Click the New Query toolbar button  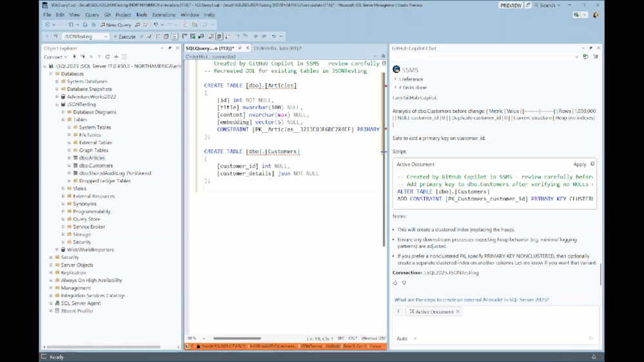115,24
